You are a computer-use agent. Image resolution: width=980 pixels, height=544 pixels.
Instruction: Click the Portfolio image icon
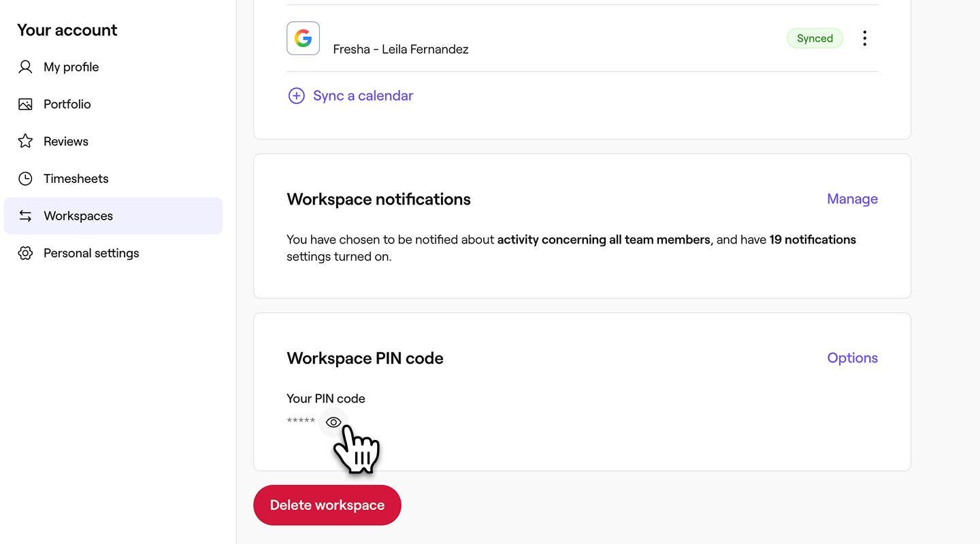25,104
